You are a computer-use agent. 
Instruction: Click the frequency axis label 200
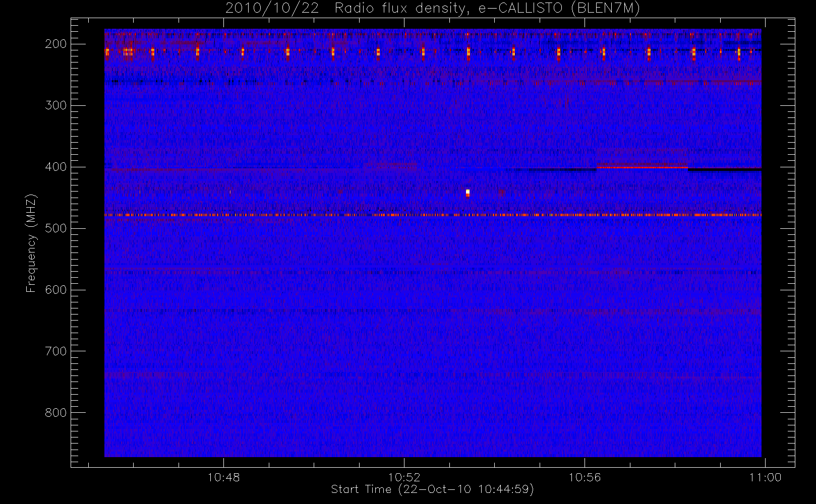[x=55, y=44]
